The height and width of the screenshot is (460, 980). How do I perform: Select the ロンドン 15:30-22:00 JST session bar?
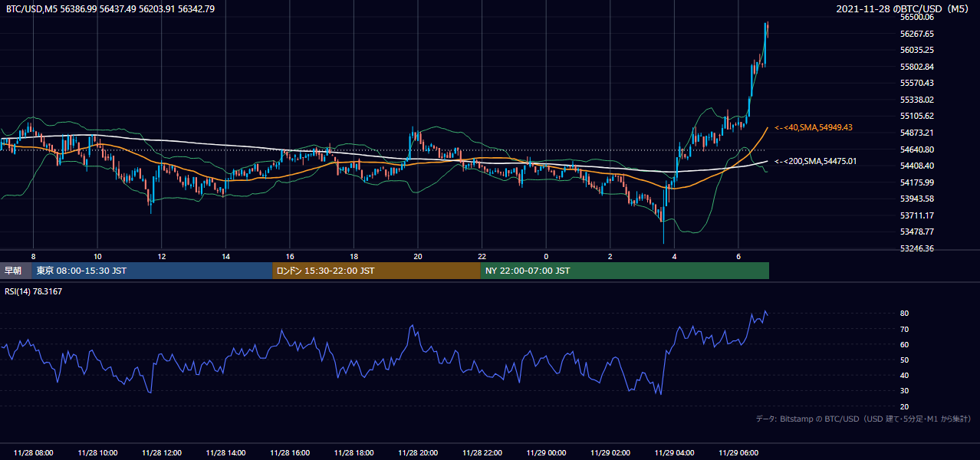pyautogui.click(x=377, y=271)
